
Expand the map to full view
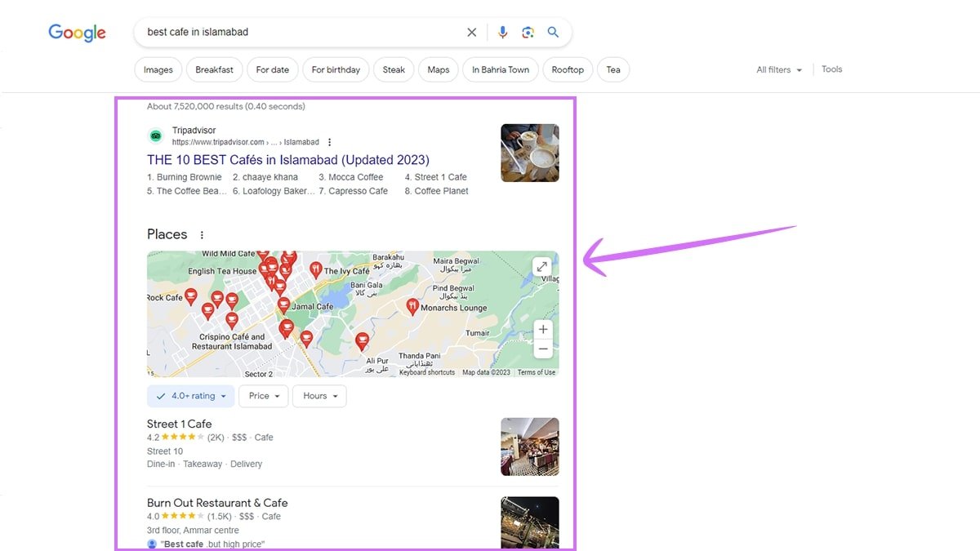click(x=541, y=267)
